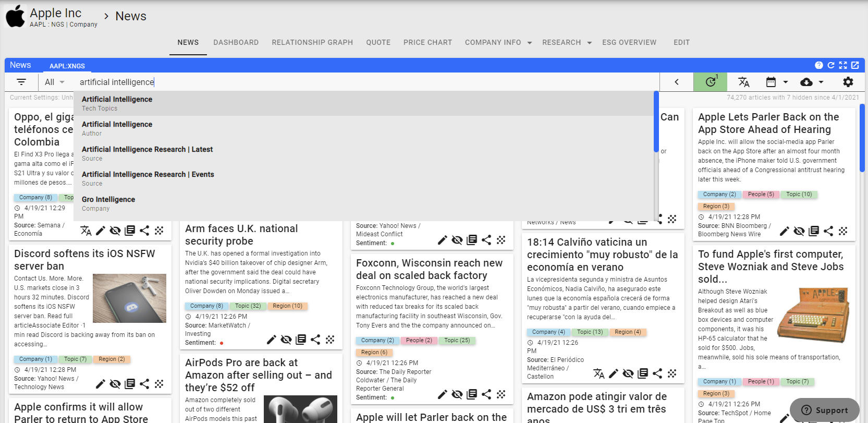Click the Topic (32) tag
The height and width of the screenshot is (423, 868).
[x=248, y=306]
